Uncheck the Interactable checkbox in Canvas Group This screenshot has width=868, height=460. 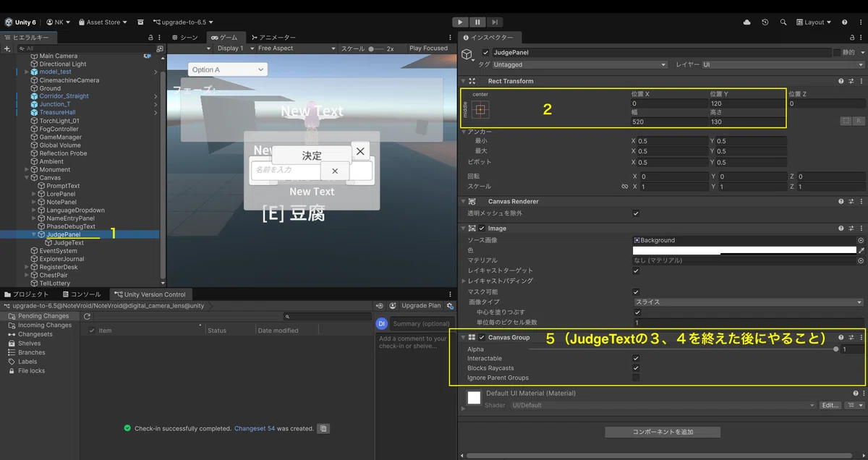(636, 359)
